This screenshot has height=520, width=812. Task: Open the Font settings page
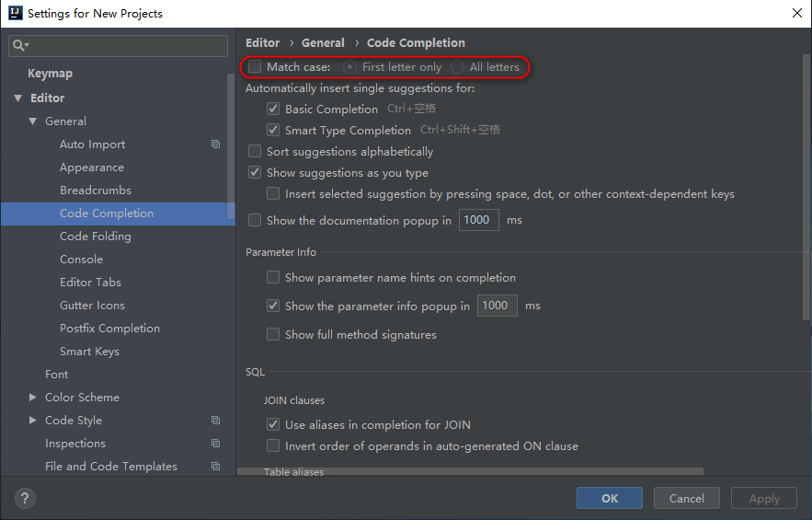[56, 375]
